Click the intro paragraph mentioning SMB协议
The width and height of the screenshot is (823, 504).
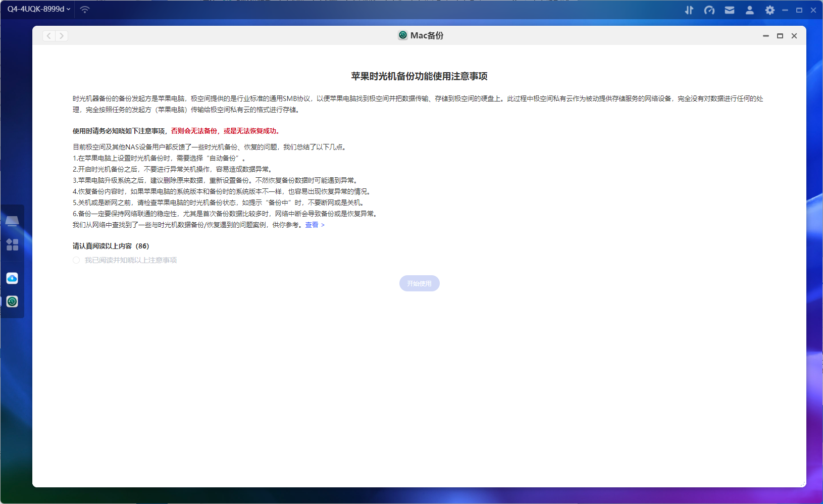[418, 104]
